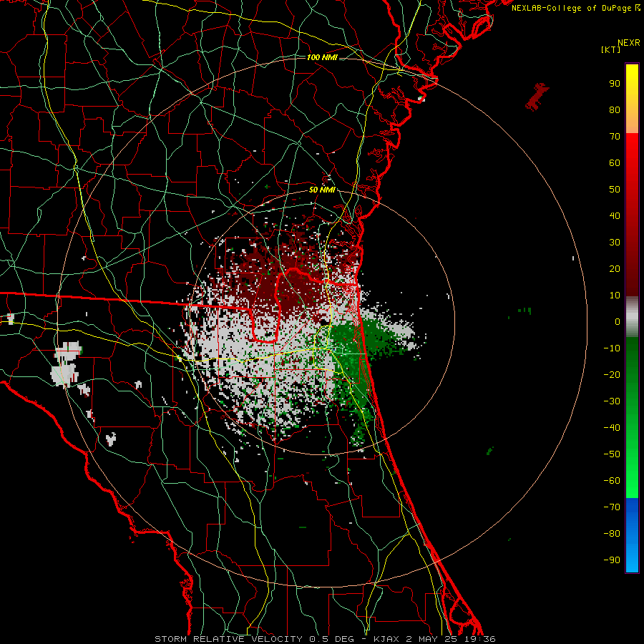
Task: Click the 10 value on velocity scale
Action: pyautogui.click(x=615, y=296)
